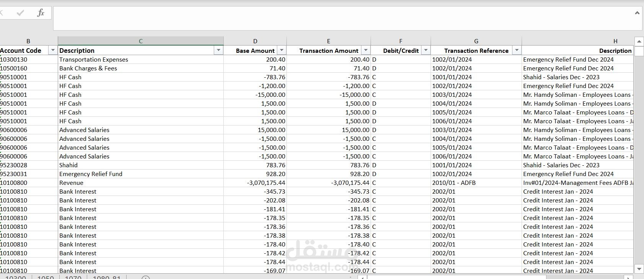Select the 'Revenue' description cell

point(141,183)
